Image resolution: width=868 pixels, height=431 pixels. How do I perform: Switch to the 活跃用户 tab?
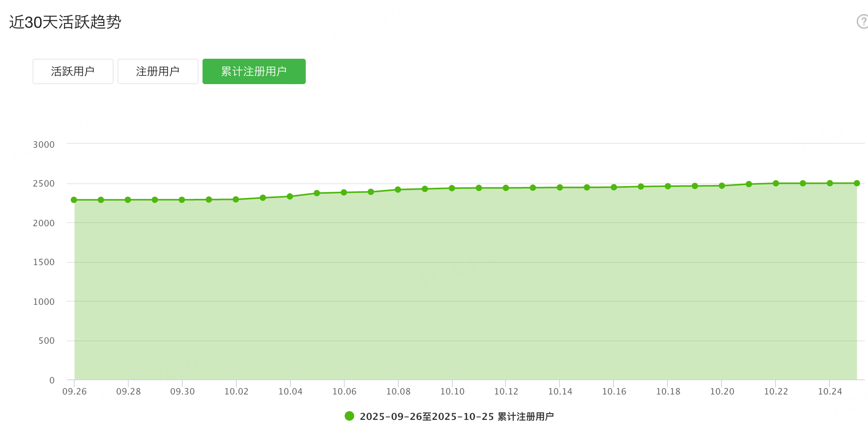[73, 71]
